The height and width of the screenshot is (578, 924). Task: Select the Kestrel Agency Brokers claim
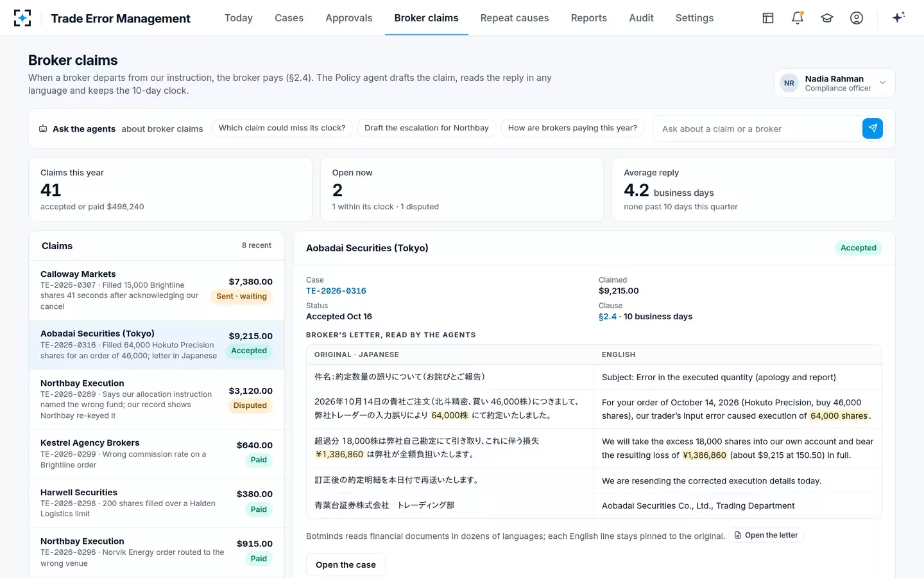point(157,454)
